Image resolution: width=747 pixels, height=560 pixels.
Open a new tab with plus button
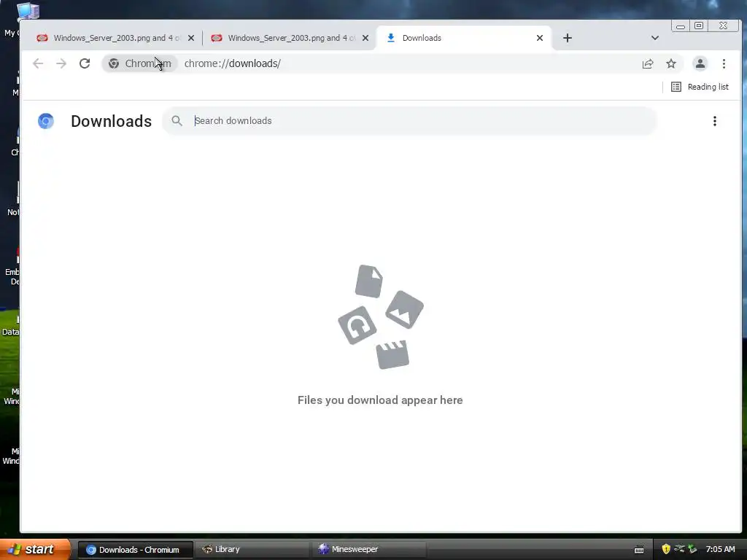(x=567, y=38)
